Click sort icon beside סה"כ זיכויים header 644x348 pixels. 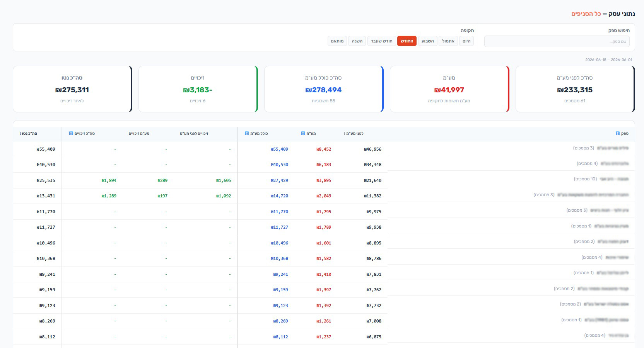pos(71,134)
